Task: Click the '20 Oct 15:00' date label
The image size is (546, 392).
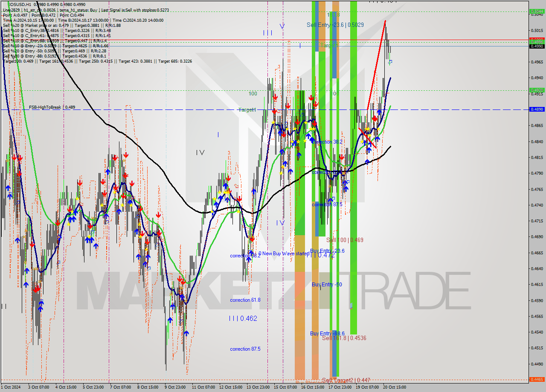Action: pos(395,387)
